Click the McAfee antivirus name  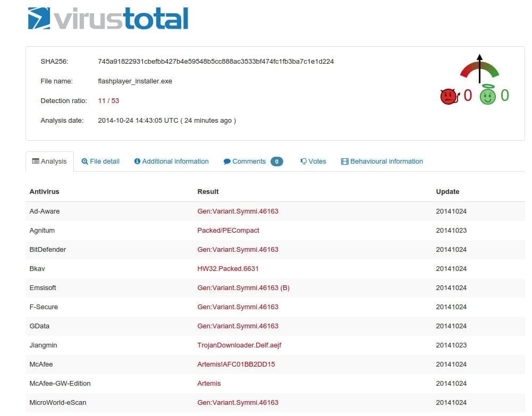41,364
